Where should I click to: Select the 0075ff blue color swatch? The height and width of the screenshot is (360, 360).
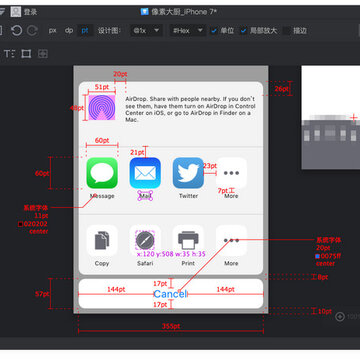click(317, 256)
